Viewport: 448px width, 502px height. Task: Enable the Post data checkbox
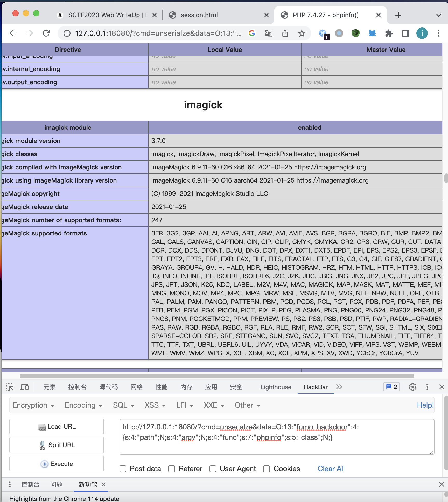tap(123, 469)
